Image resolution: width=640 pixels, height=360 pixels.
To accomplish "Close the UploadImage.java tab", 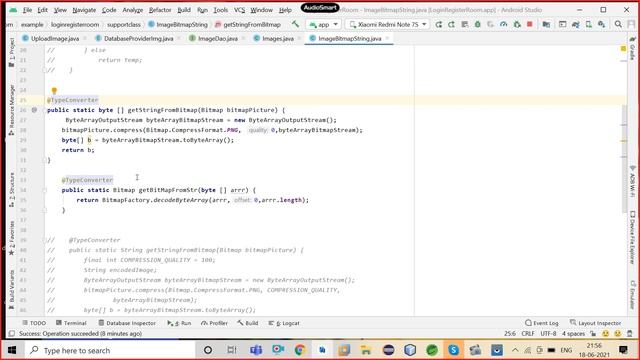I will [x=84, y=38].
